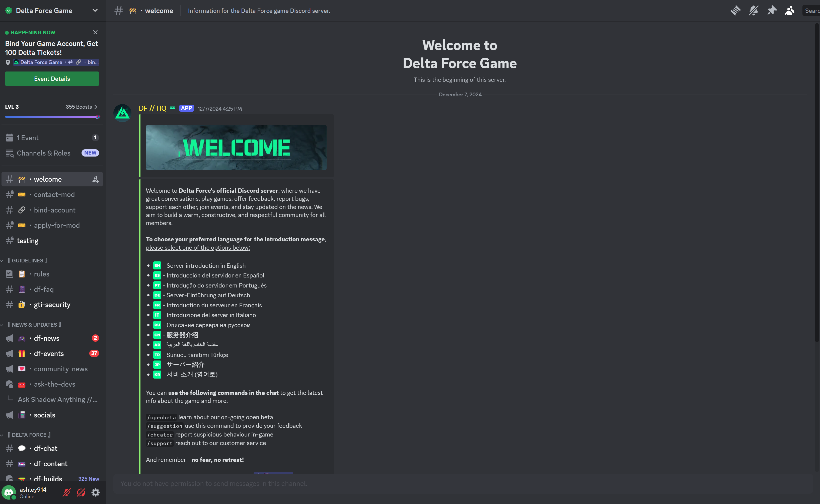The width and height of the screenshot is (820, 504).
Task: Click the /openbeta command text
Action: pyautogui.click(x=161, y=417)
